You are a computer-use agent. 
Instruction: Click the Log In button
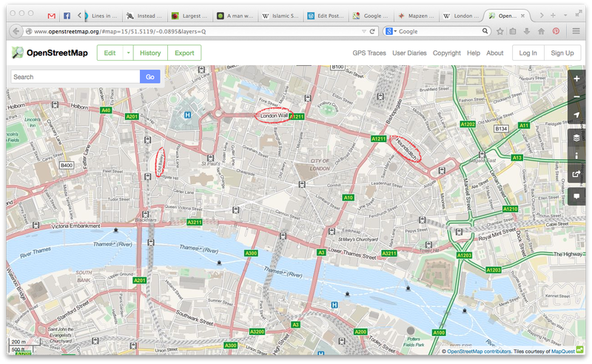pyautogui.click(x=528, y=53)
